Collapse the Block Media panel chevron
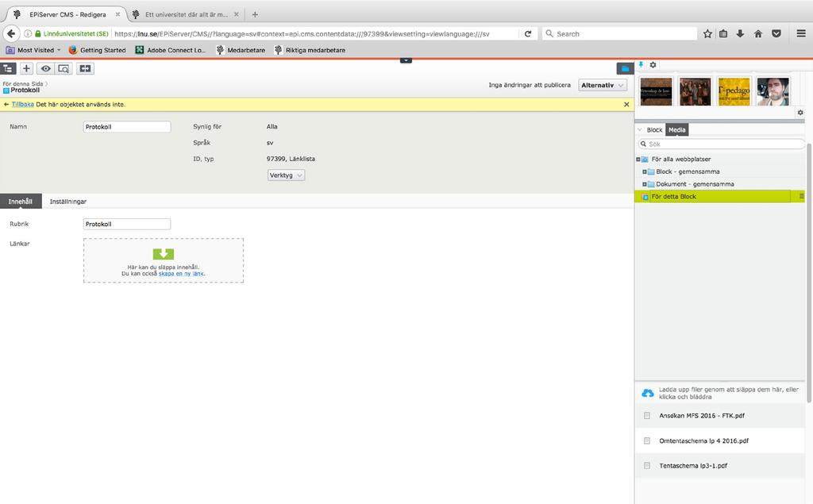Viewport: 813px width, 504px height. click(x=640, y=129)
